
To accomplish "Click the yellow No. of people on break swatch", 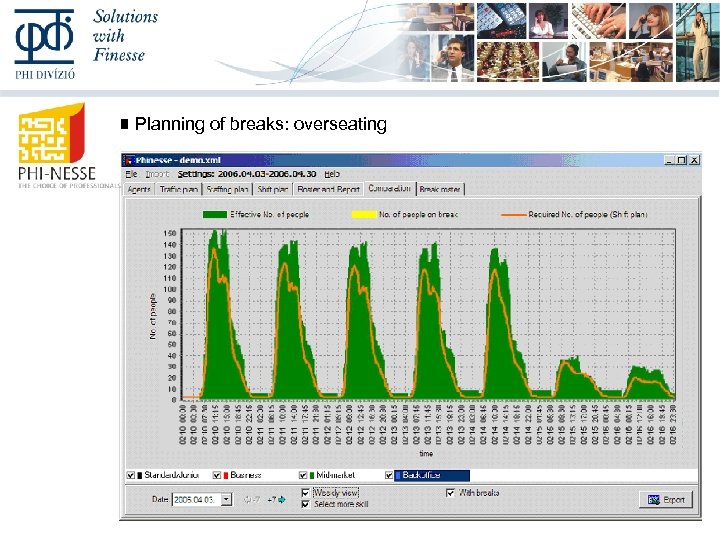I will (364, 214).
